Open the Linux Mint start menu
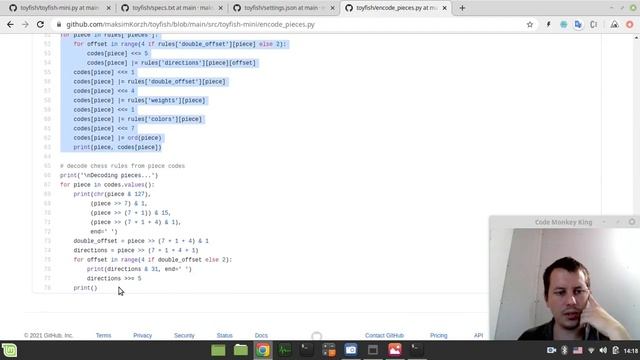Viewport: 640px width, 360px height. tap(9, 350)
